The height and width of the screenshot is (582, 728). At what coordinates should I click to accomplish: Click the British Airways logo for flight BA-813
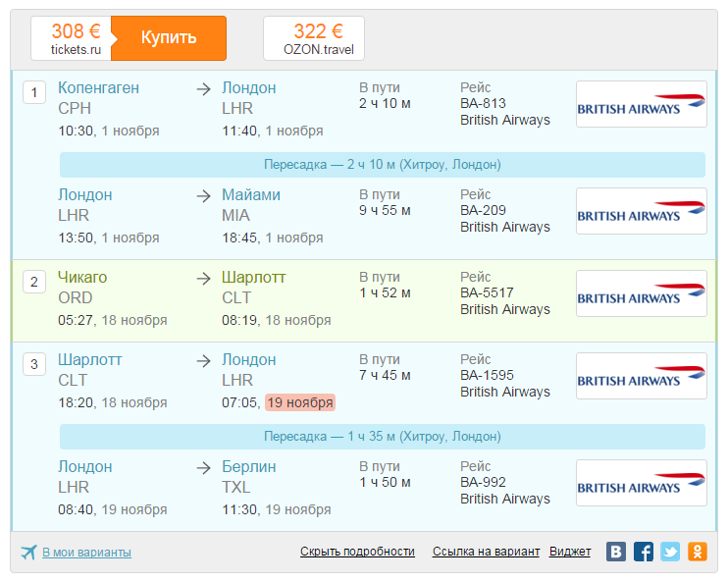(x=642, y=104)
